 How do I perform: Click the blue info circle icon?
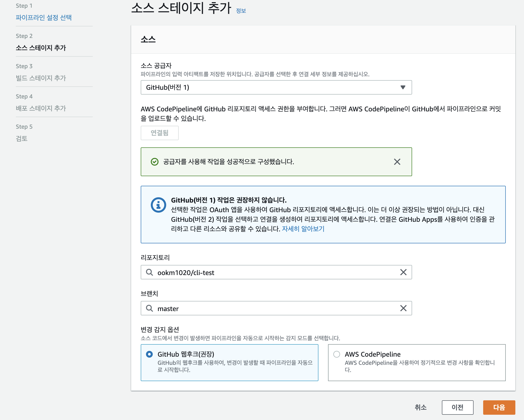click(x=158, y=205)
